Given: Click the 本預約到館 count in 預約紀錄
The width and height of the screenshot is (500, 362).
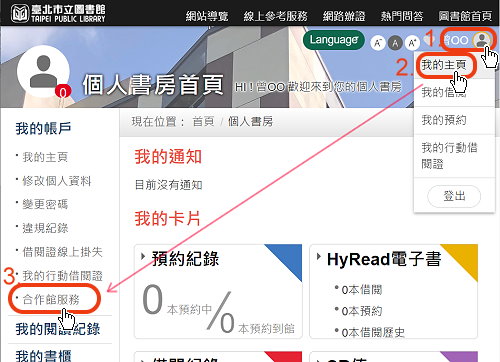Looking at the screenshot, I should (x=258, y=323).
